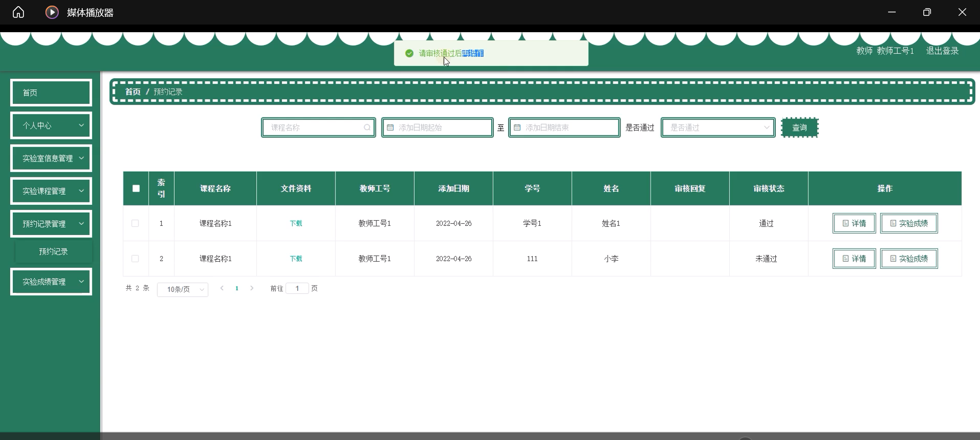Open the 是否通过 dropdown filter
Image resolution: width=980 pixels, height=440 pixels.
pos(718,128)
